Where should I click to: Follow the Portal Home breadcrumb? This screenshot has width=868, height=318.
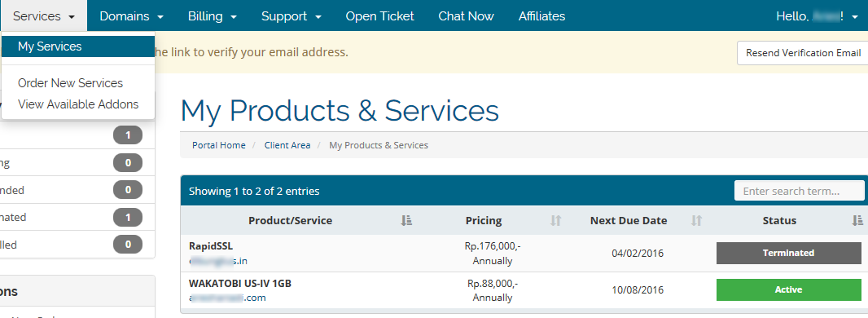pos(219,145)
